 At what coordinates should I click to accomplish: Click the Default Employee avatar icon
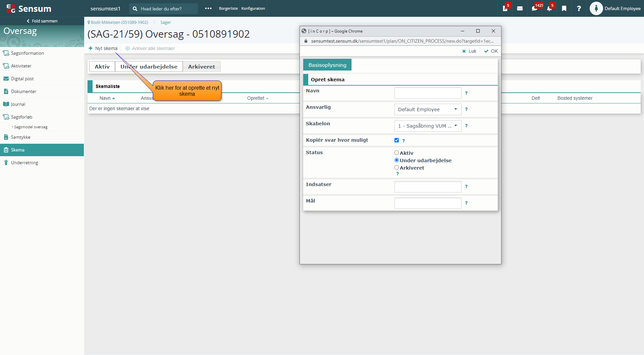point(596,8)
